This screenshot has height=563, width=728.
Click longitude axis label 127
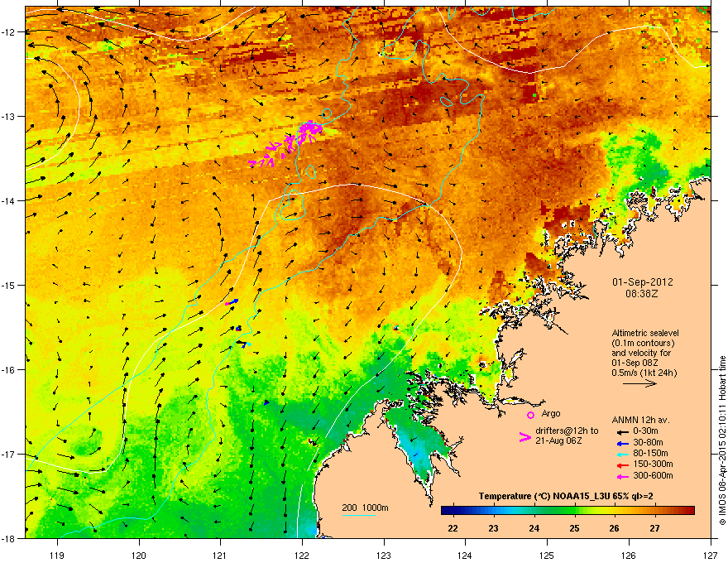tap(711, 555)
